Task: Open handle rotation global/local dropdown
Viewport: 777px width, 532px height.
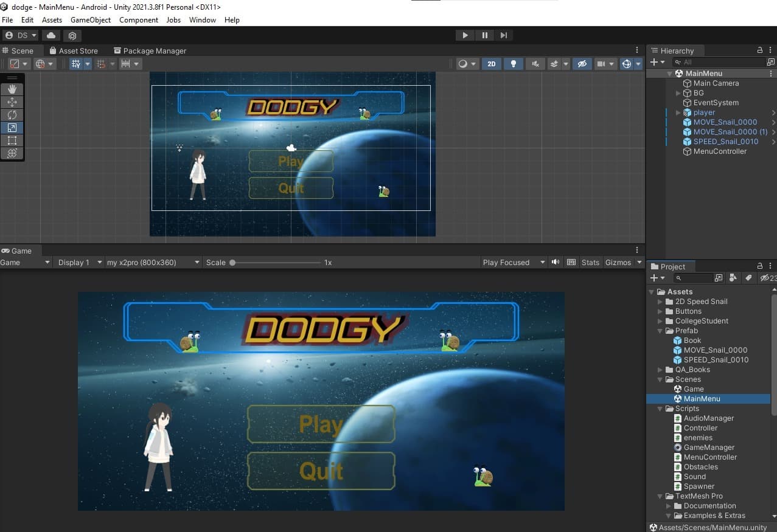Action: pyautogui.click(x=44, y=64)
